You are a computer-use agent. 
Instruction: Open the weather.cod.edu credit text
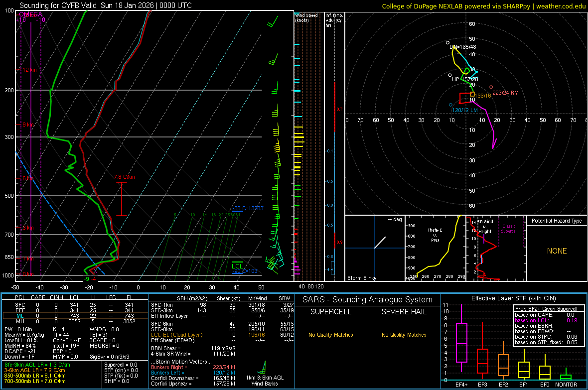click(x=561, y=6)
